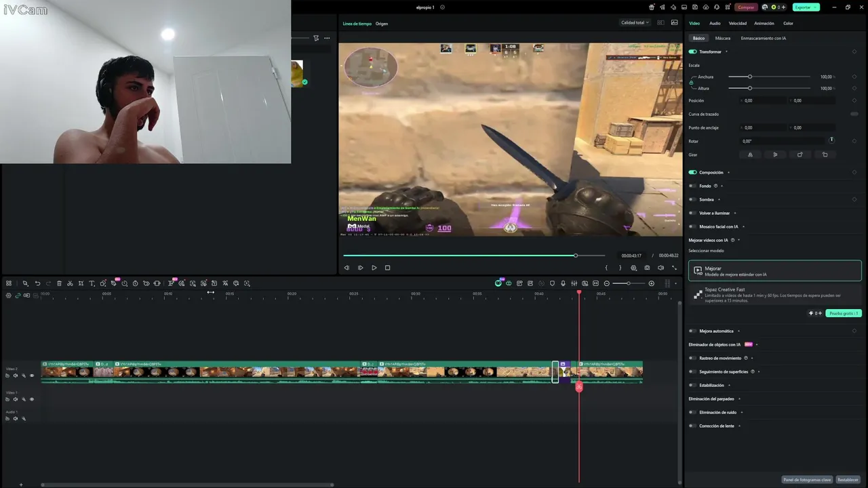The height and width of the screenshot is (488, 868).
Task: Toggle the Composición switch
Action: (x=692, y=172)
